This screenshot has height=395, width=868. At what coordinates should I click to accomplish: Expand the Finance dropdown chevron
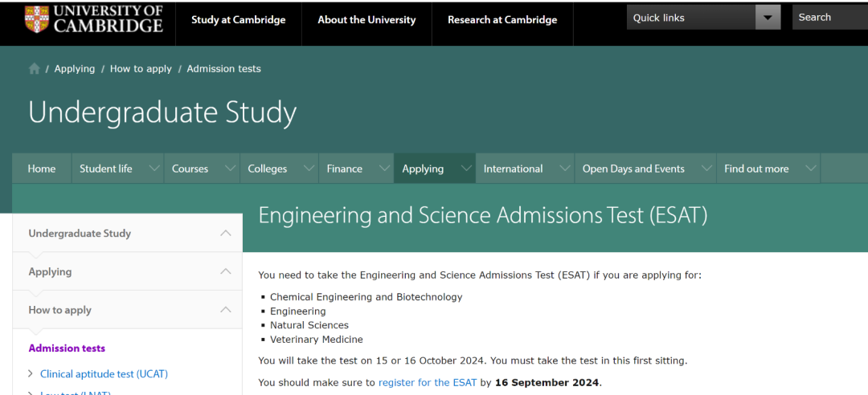(385, 168)
